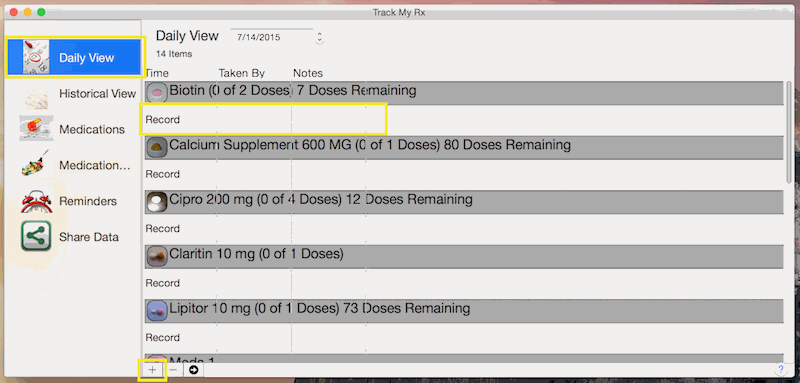This screenshot has height=383, width=800.
Task: Switch to Share Data label in sidebar
Action: pyautogui.click(x=89, y=237)
